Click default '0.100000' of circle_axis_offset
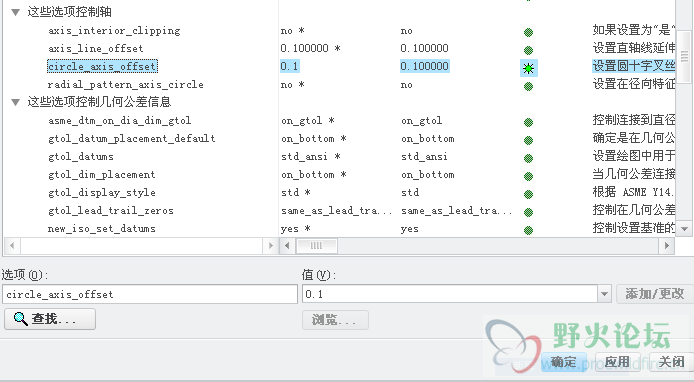694x382 pixels. pyautogui.click(x=425, y=66)
